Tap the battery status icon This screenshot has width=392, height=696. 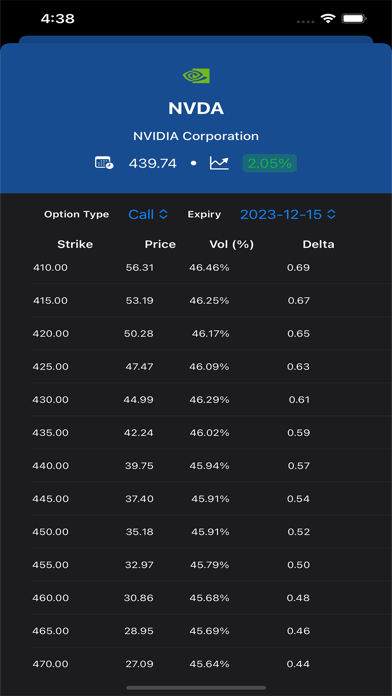coord(354,19)
